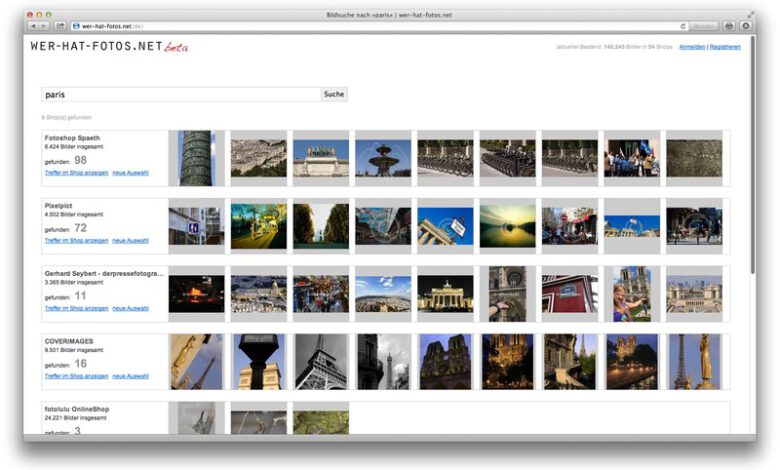Open the Registrieren link
The width and height of the screenshot is (780, 470).
[x=725, y=47]
